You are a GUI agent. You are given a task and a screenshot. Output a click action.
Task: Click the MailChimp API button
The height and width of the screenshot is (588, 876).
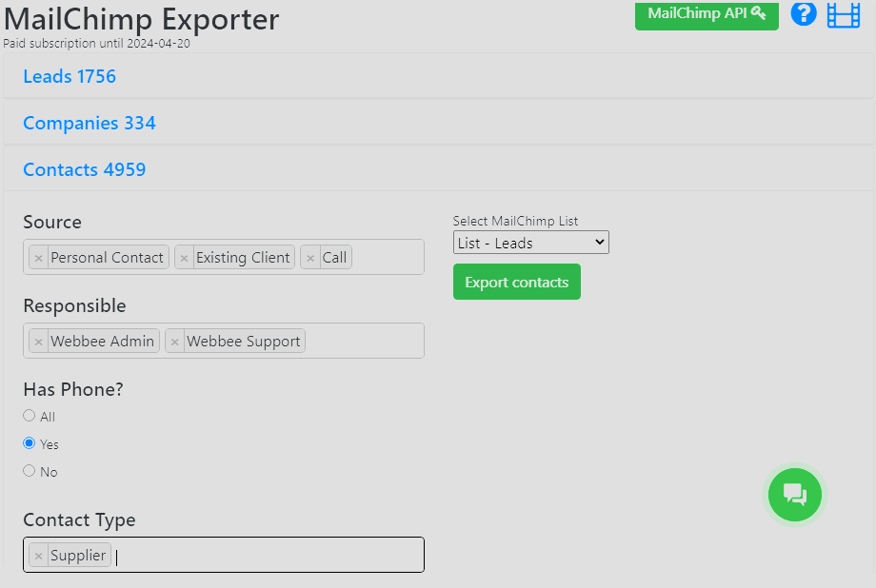pyautogui.click(x=706, y=14)
